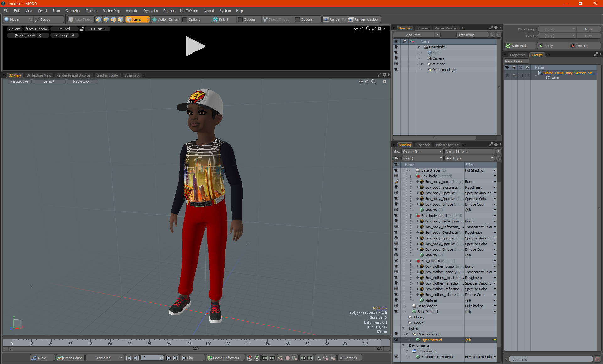Click Filter Items field

pos(472,35)
